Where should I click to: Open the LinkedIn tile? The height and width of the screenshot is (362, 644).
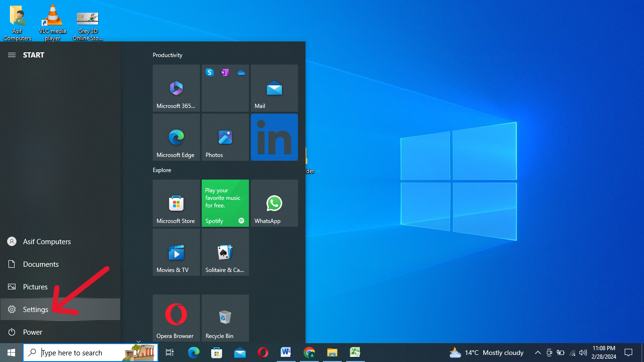click(x=274, y=137)
